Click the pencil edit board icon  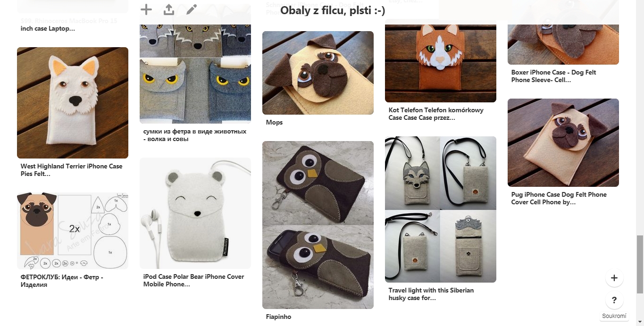192,9
